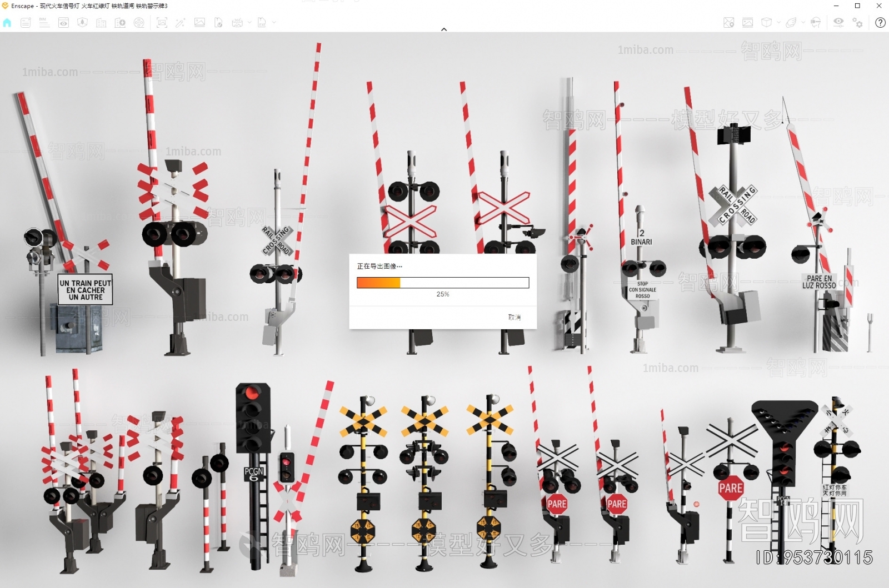
Task: Click the Home icon in the toolbar
Action: (7, 23)
